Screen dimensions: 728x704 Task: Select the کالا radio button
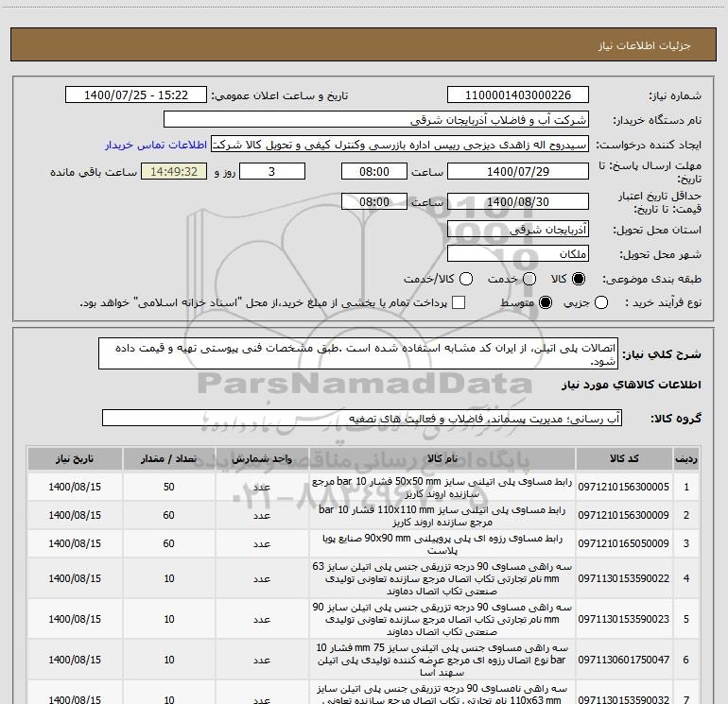[x=579, y=279]
